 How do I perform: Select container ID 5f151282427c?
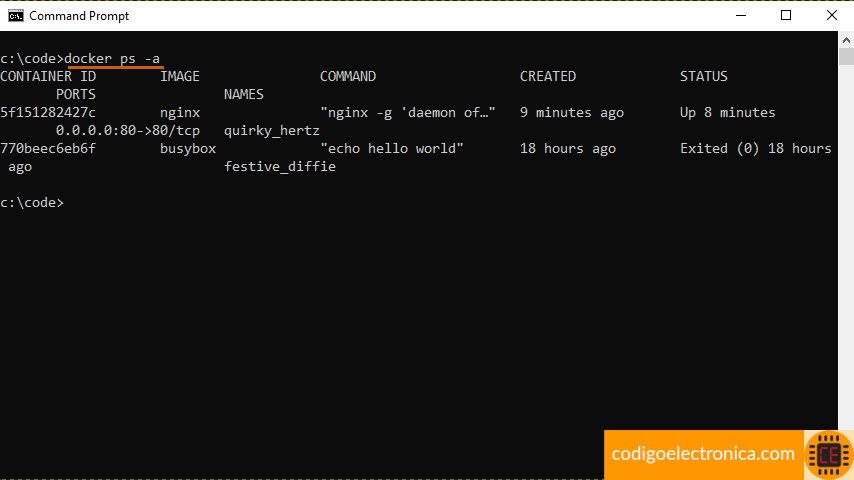48,113
